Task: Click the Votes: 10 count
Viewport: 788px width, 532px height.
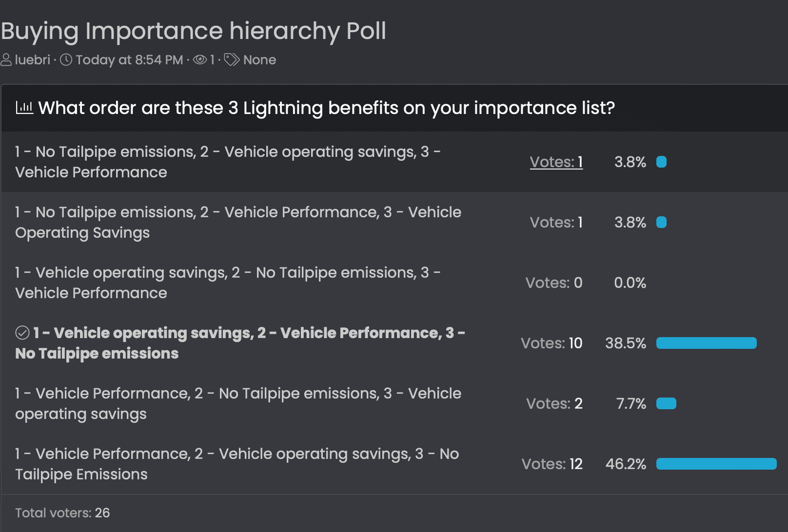Action: click(x=552, y=343)
